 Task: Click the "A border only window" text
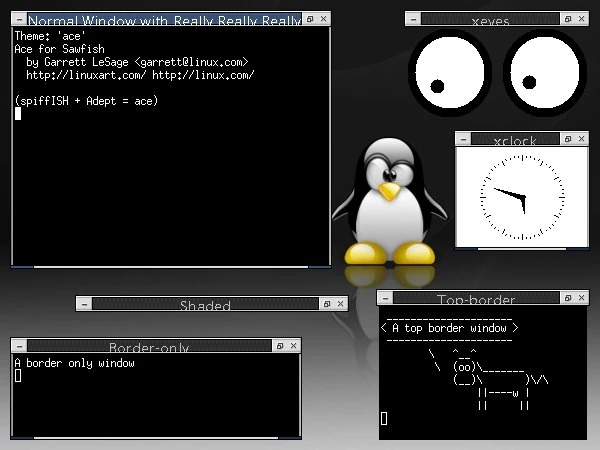(x=74, y=363)
